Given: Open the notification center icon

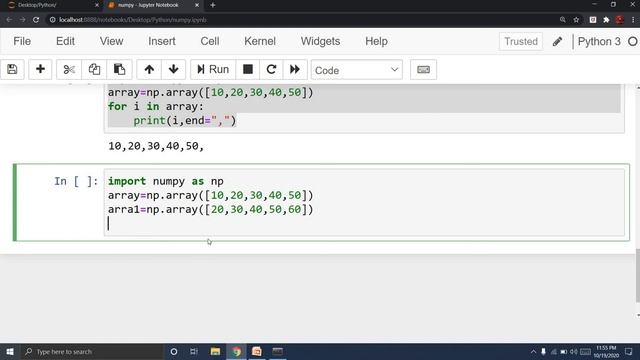Looking at the screenshot, I should 629,352.
